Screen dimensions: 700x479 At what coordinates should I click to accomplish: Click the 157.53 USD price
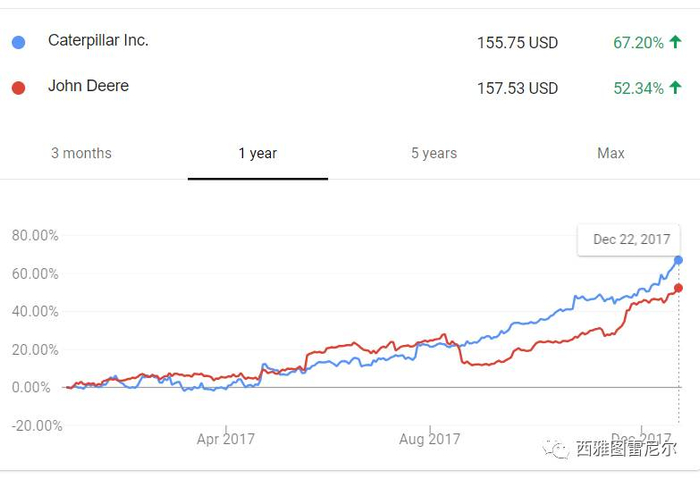pos(517,89)
